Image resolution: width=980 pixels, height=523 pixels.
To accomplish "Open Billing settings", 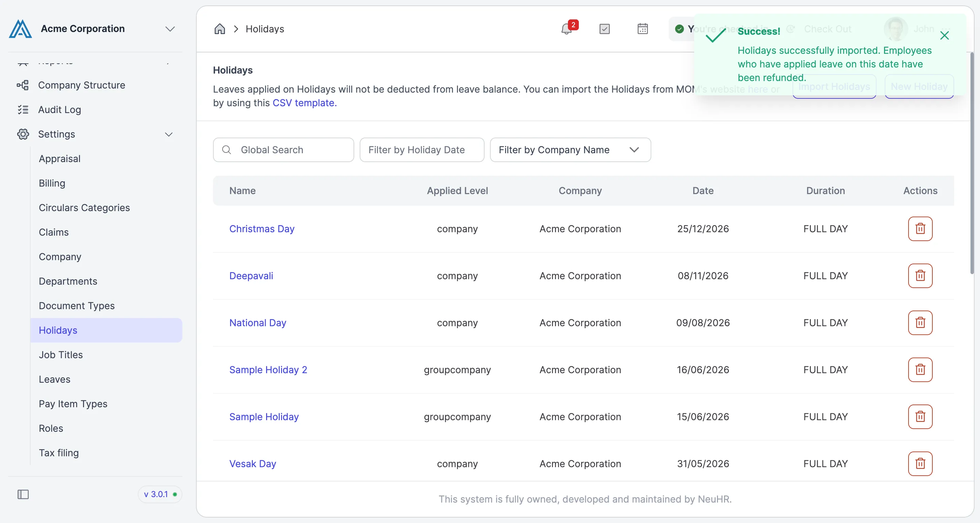I will point(52,183).
